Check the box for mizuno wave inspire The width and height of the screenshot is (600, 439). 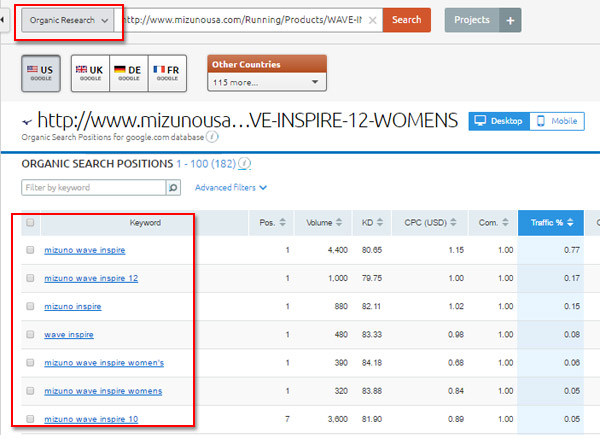30,250
